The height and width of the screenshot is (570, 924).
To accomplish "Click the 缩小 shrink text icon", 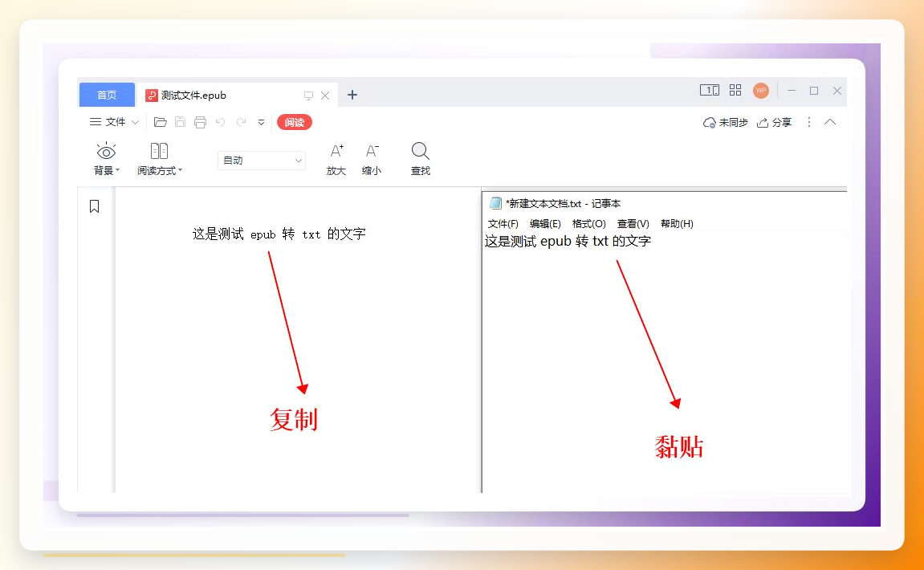I will tap(372, 152).
